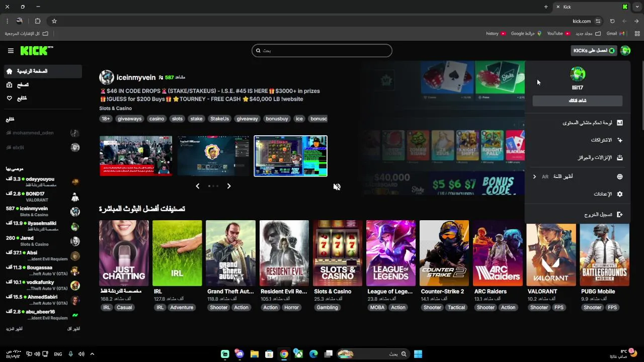Image resolution: width=644 pixels, height=362 pixels.
Task: Open the Following section in sidebar
Action: tap(42, 98)
